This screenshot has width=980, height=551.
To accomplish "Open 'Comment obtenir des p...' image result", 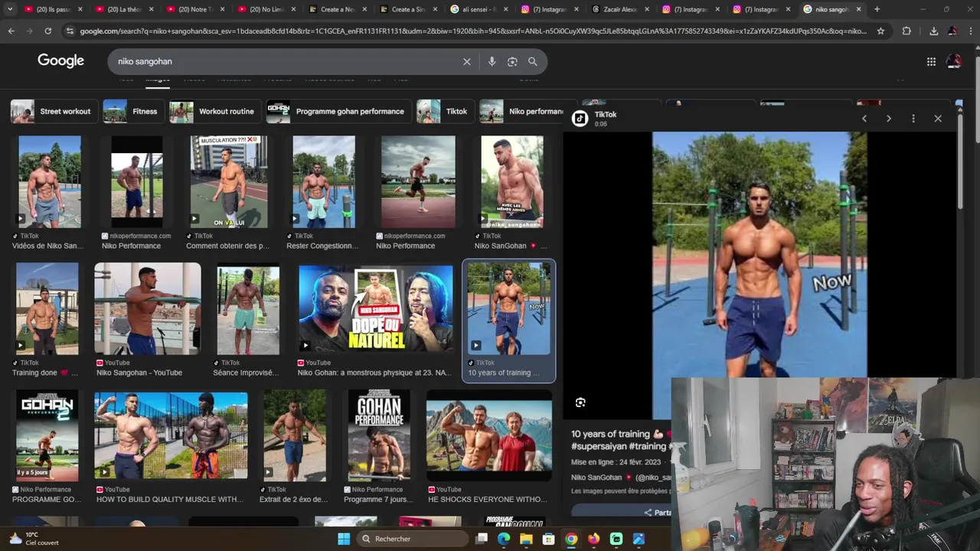I will coord(229,182).
